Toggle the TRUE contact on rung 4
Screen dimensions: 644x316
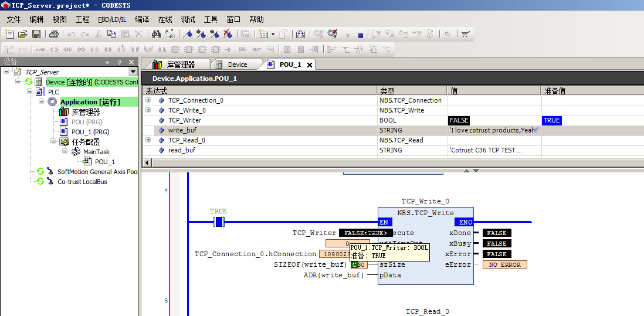tap(219, 222)
